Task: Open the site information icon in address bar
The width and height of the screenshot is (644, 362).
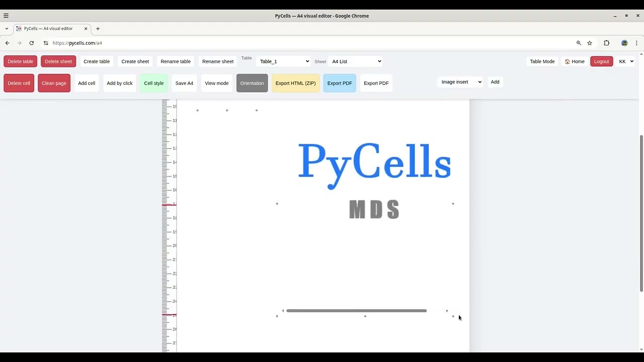Action: (x=46, y=43)
